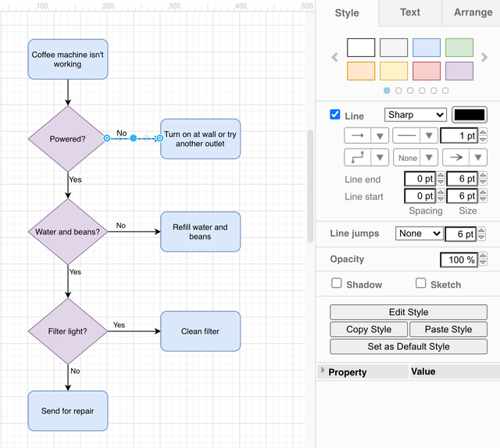Open the Line jumps None dropdown
Viewport: 500px width, 448px height.
[x=419, y=233]
